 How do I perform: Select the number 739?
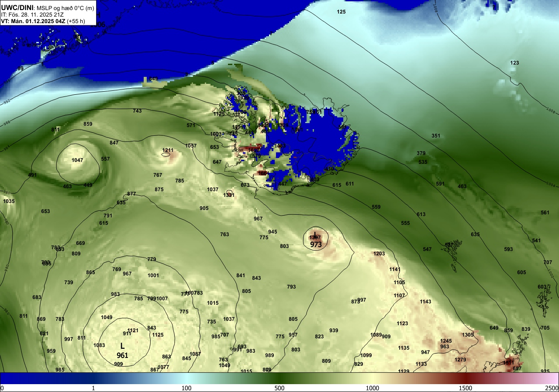click(69, 282)
